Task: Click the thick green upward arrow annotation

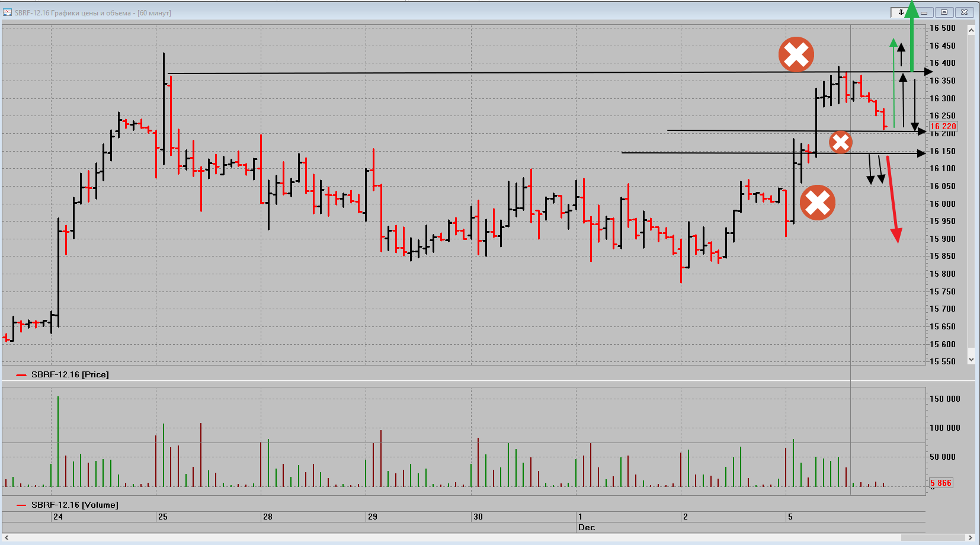Action: point(912,36)
